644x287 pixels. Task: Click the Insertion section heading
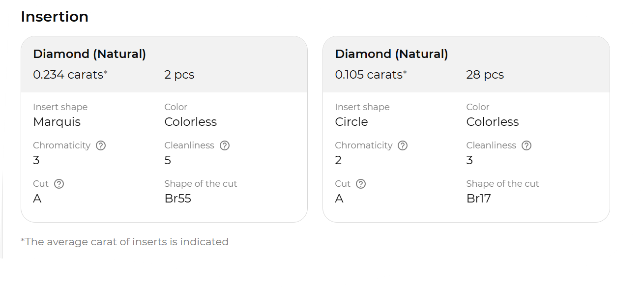(x=55, y=17)
